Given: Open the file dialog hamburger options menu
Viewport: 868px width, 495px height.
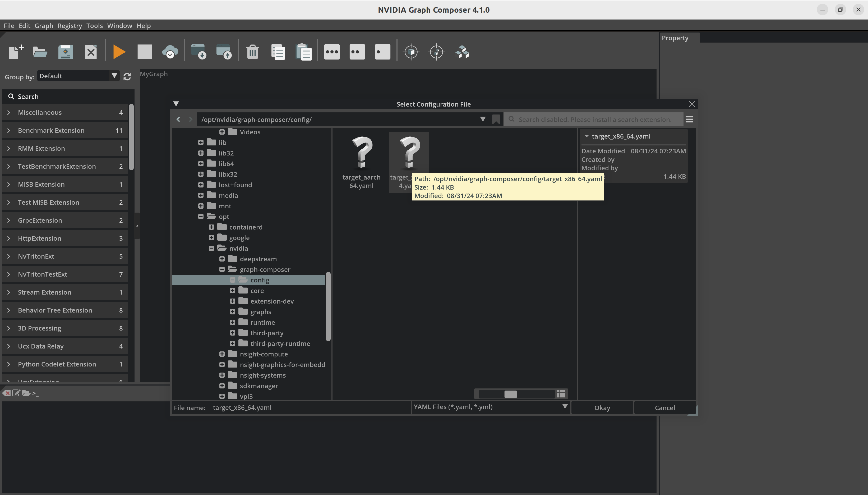Looking at the screenshot, I should (x=689, y=119).
